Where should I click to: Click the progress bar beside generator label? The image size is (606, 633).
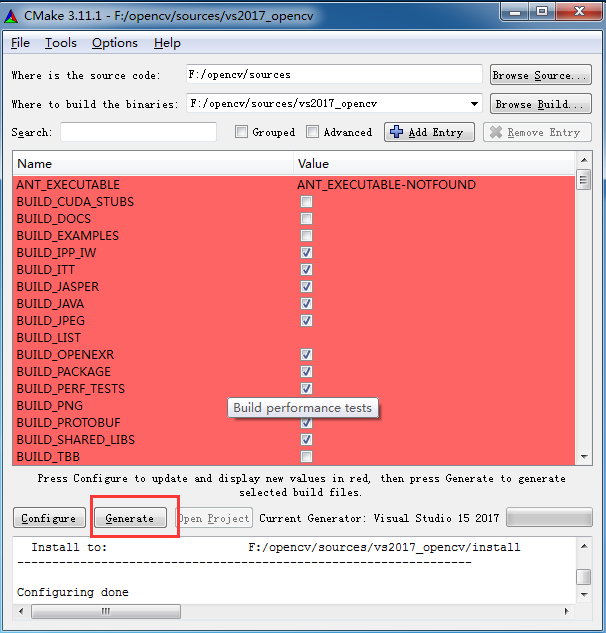pos(549,518)
